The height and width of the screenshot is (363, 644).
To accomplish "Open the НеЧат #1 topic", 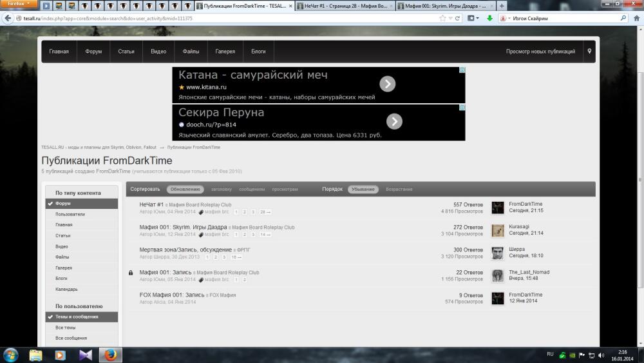I will pyautogui.click(x=151, y=204).
